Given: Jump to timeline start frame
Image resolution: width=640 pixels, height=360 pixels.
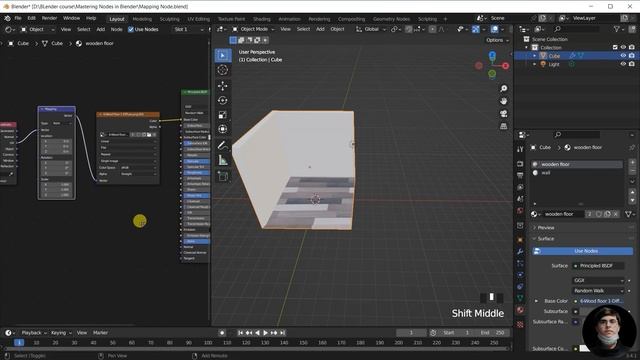Looking at the screenshot, I should point(240,333).
